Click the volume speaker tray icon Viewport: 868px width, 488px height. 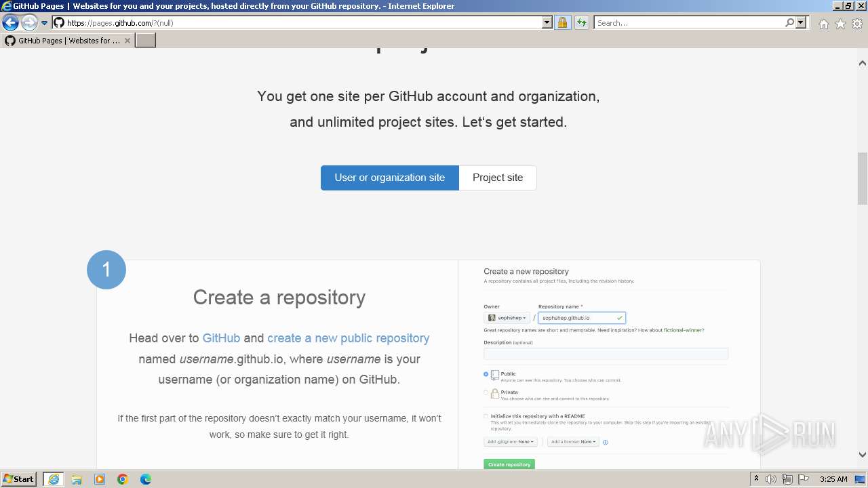coord(771,479)
